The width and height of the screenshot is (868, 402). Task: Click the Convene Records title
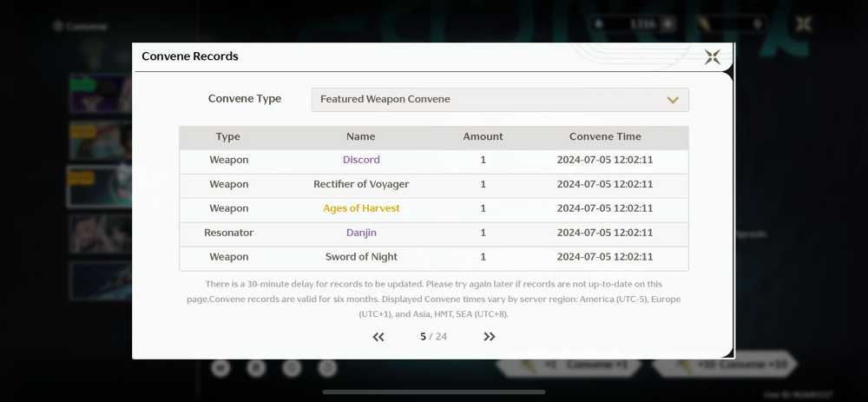[190, 56]
